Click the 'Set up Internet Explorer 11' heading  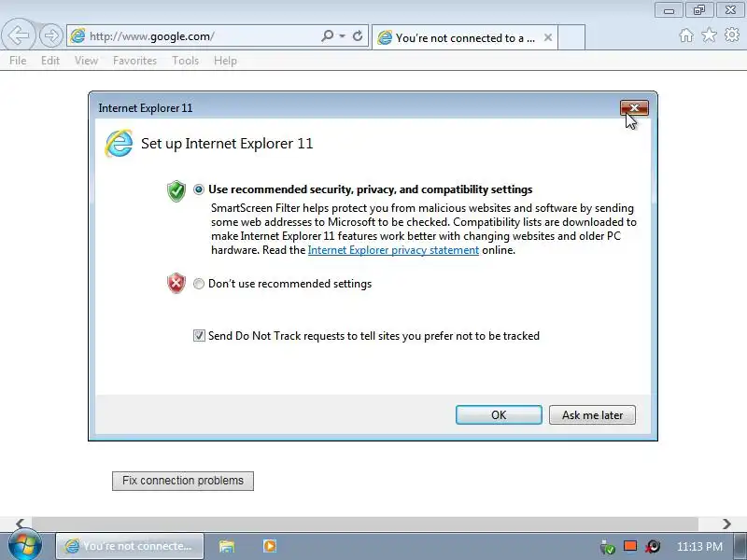pyautogui.click(x=227, y=144)
